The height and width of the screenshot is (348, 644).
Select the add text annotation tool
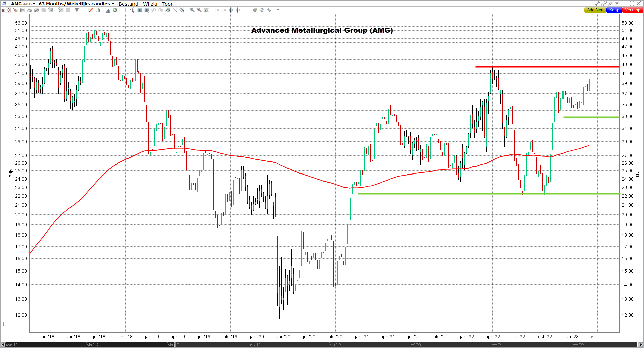pyautogui.click(x=140, y=10)
